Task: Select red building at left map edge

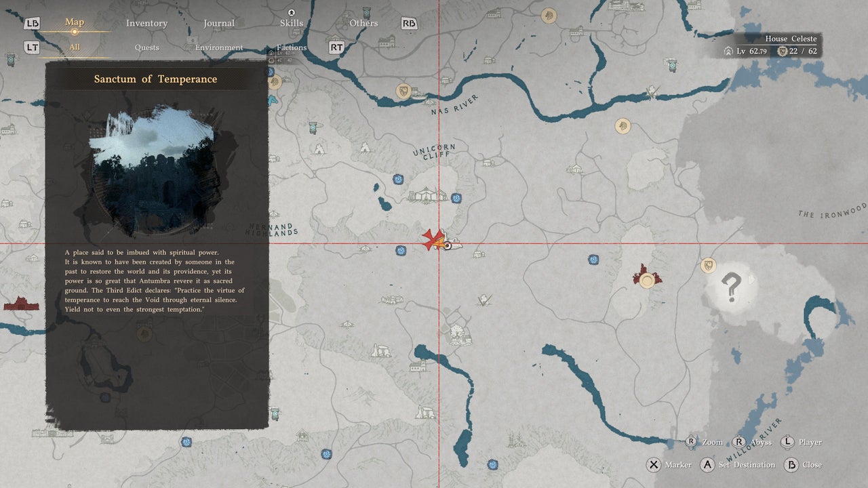Action: pyautogui.click(x=21, y=303)
